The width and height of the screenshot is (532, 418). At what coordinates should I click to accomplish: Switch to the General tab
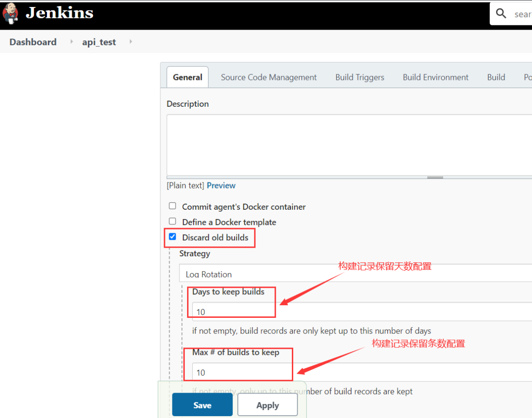(188, 77)
